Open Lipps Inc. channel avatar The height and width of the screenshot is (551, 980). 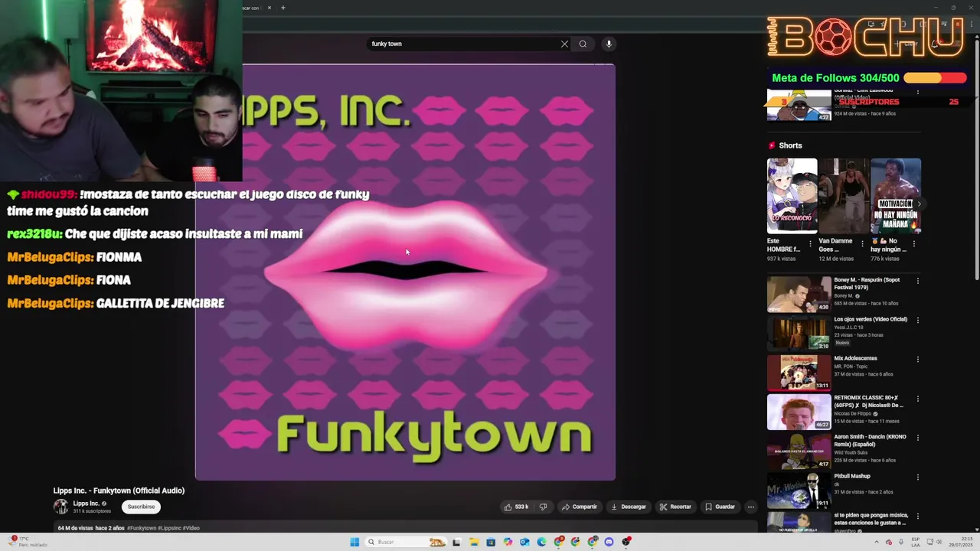tap(60, 507)
